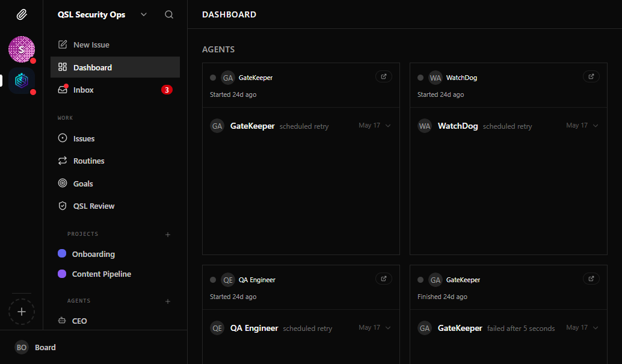Open Issues in the Work section
Viewport: 622px width, 364px height.
click(115, 138)
